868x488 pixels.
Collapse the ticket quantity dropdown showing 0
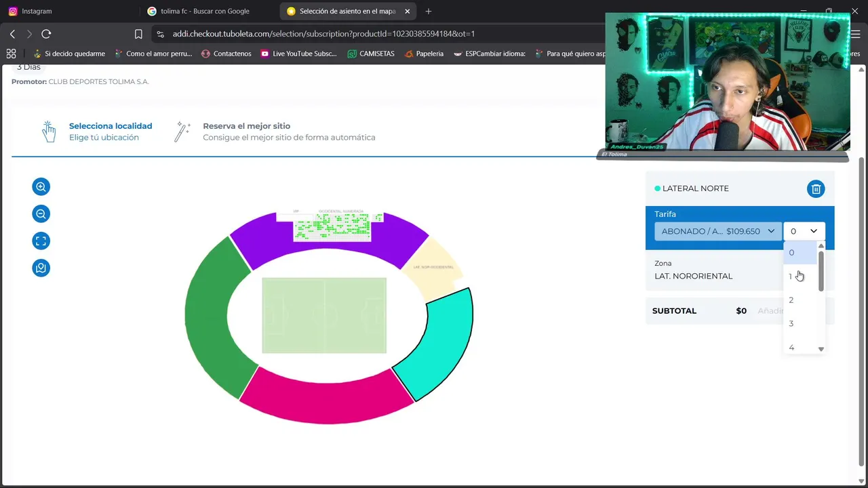(x=804, y=231)
